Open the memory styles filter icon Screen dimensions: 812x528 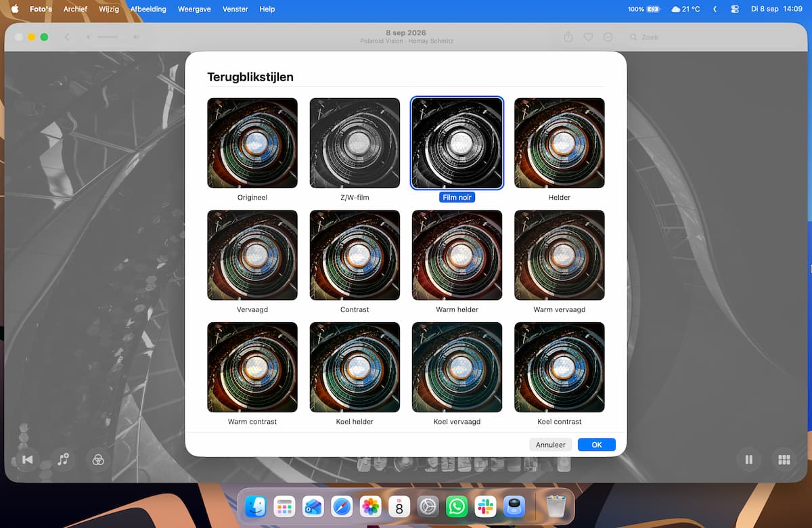[98, 460]
